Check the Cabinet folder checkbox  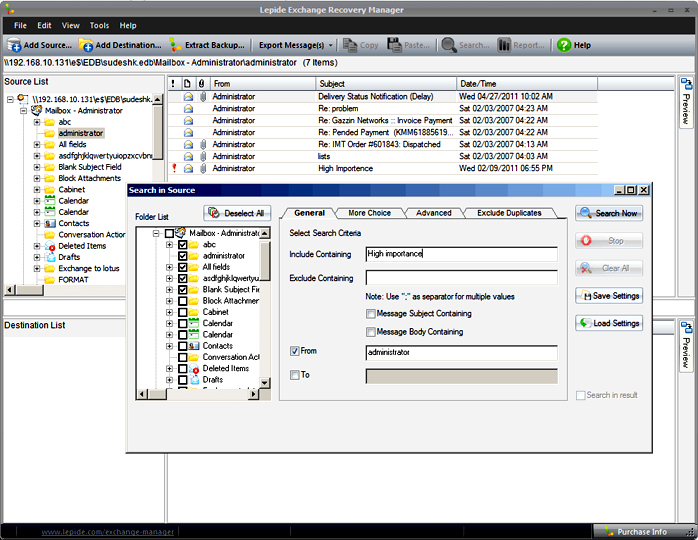pyautogui.click(x=183, y=313)
